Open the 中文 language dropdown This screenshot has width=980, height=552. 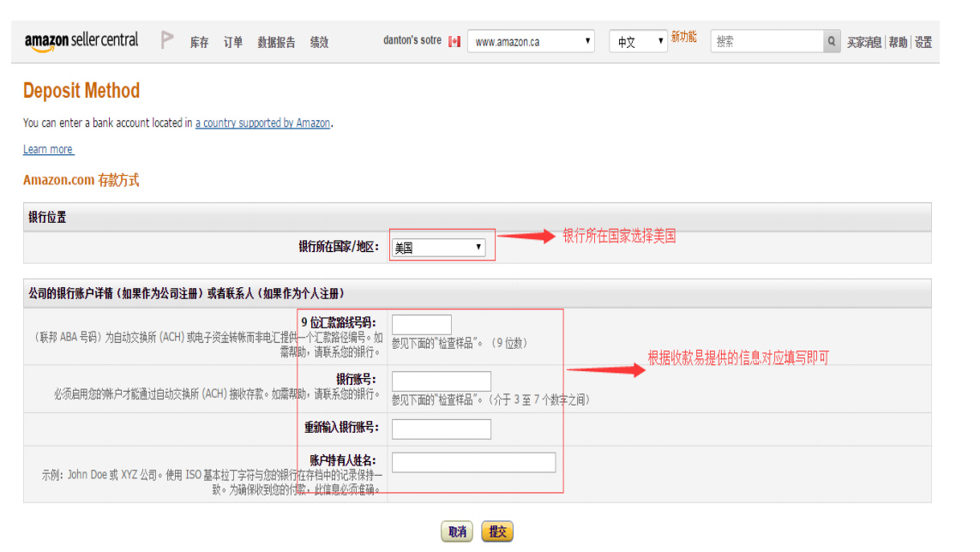pos(637,40)
